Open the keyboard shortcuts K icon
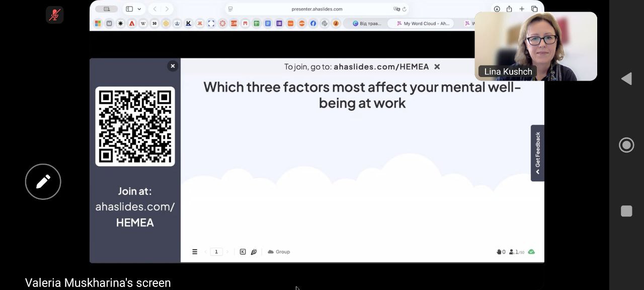Screen dimensions: 644x290 [x=243, y=252]
